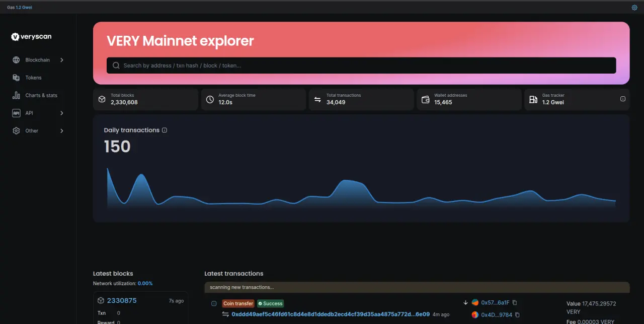Click the Charts & stats bar icon

pyautogui.click(x=16, y=95)
